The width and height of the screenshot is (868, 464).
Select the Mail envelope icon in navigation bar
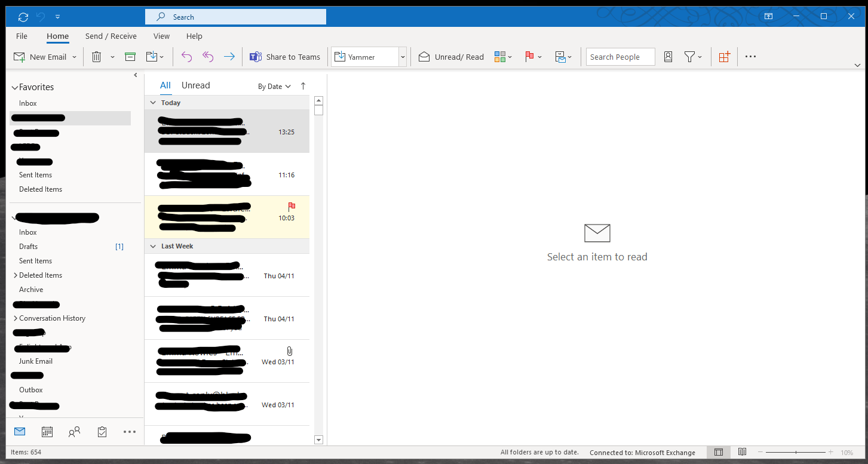coord(20,432)
